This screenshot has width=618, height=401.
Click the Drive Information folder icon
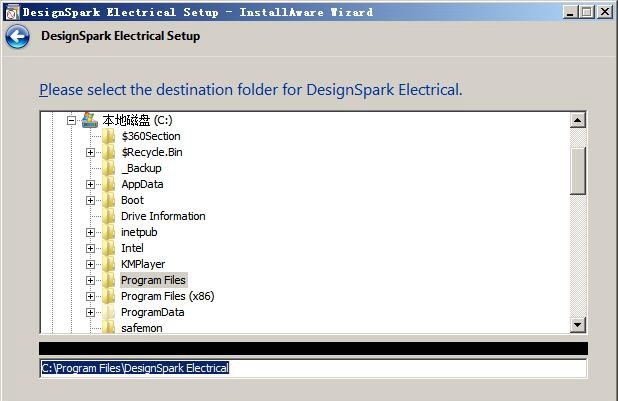108,216
